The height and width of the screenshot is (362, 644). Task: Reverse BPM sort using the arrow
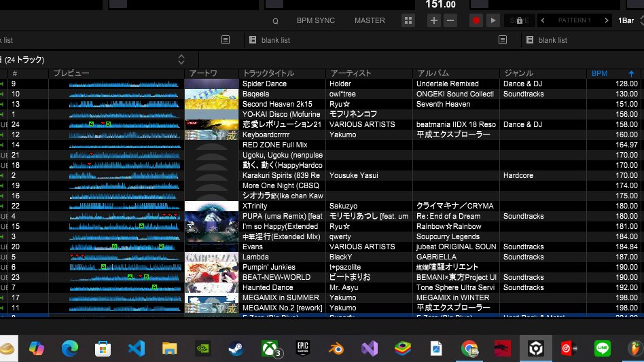pos(631,73)
